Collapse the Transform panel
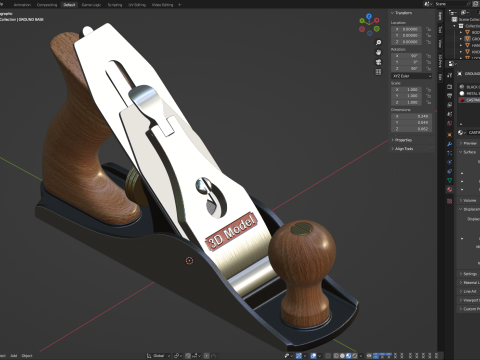480x360 pixels. pos(402,13)
